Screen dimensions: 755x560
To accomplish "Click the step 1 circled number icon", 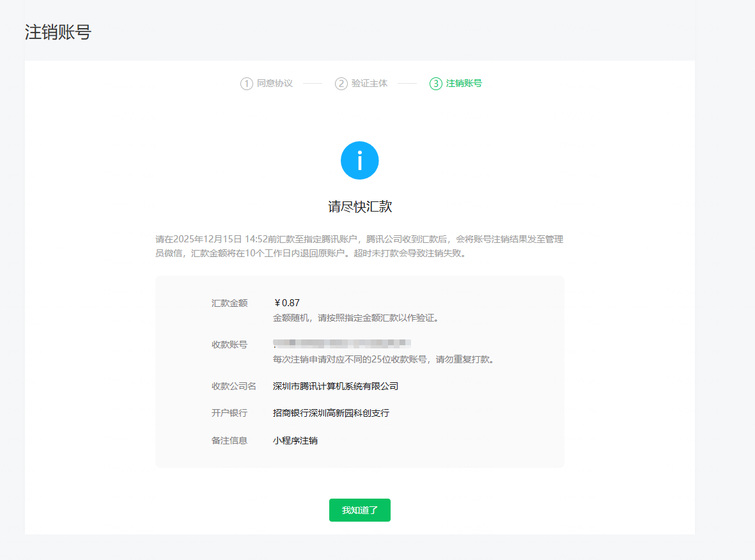I will tap(247, 84).
